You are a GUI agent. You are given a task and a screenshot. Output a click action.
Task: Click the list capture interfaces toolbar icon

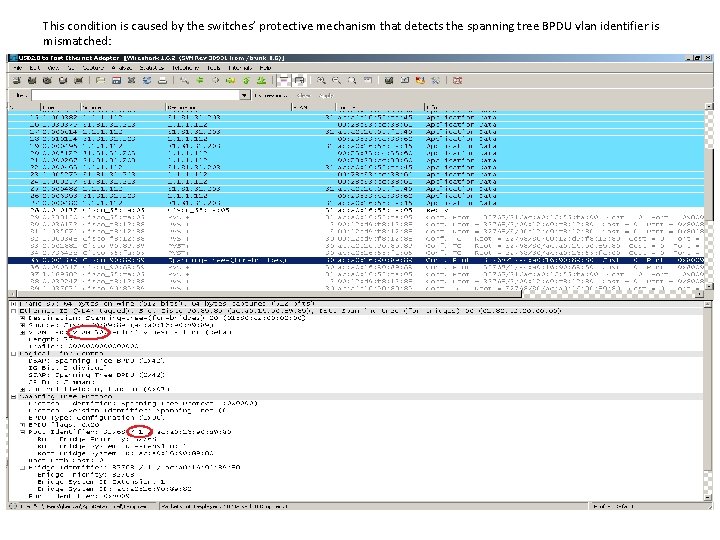(x=17, y=80)
